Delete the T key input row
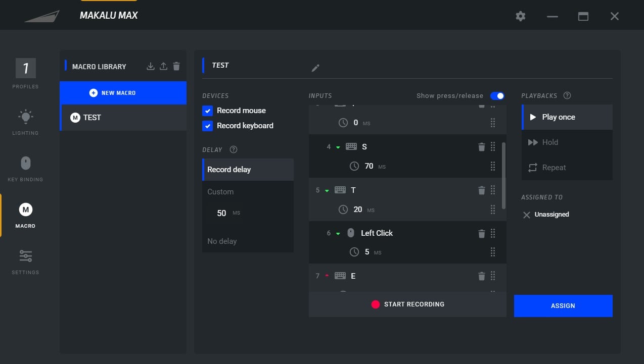 click(x=481, y=190)
